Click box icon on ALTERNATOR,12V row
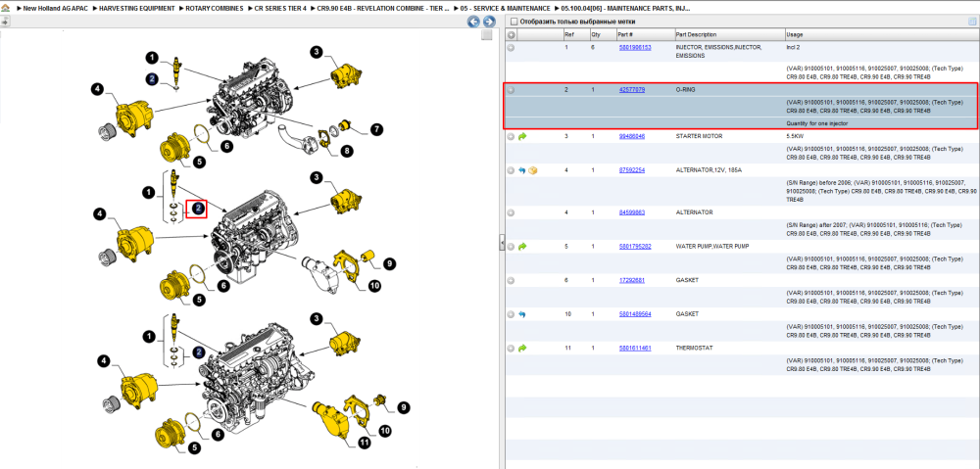980x469 pixels. pyautogui.click(x=532, y=169)
